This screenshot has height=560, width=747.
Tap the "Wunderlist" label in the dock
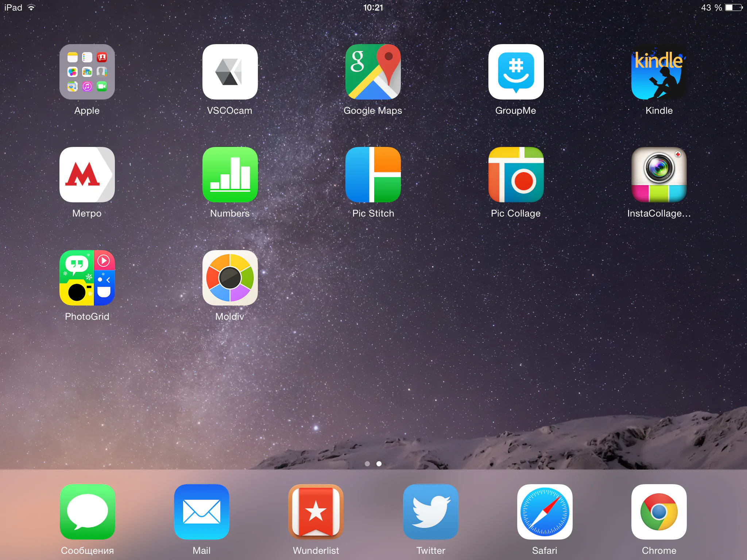[x=316, y=551]
